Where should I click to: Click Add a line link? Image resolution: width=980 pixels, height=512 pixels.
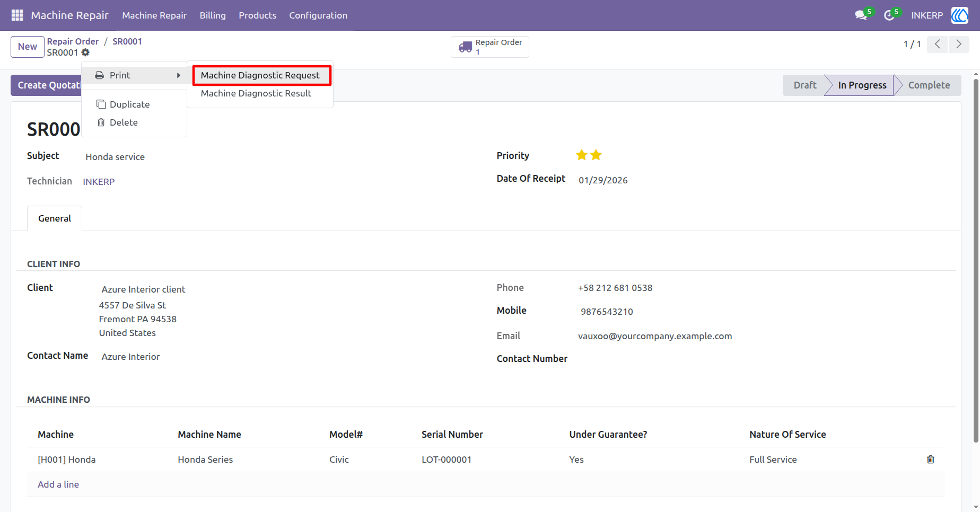(x=58, y=484)
